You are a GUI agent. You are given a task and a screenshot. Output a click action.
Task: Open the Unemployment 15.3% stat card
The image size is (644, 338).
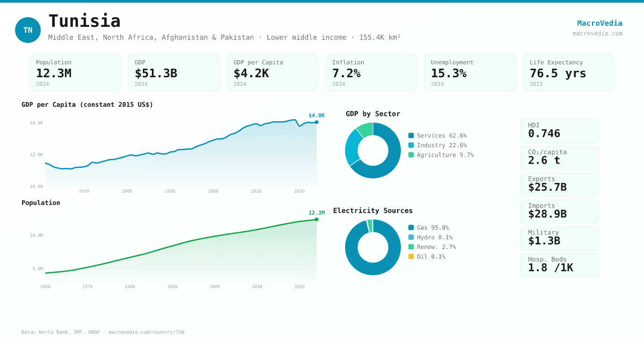point(470,72)
